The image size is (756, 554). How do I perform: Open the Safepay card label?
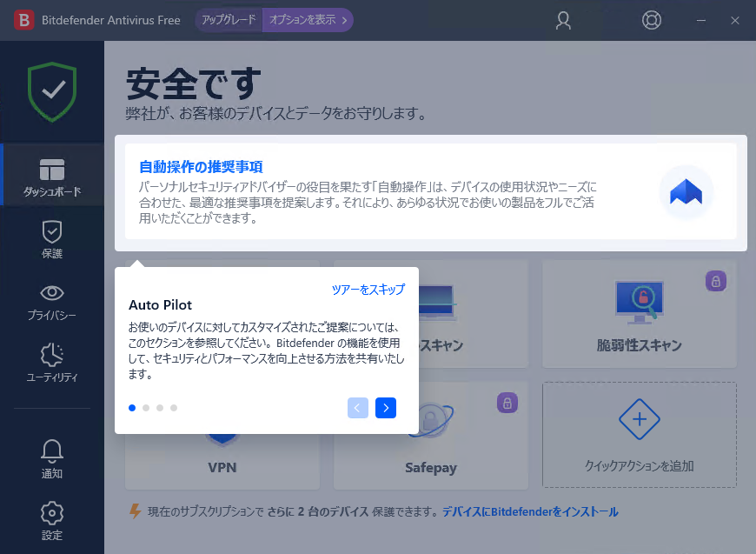(431, 468)
